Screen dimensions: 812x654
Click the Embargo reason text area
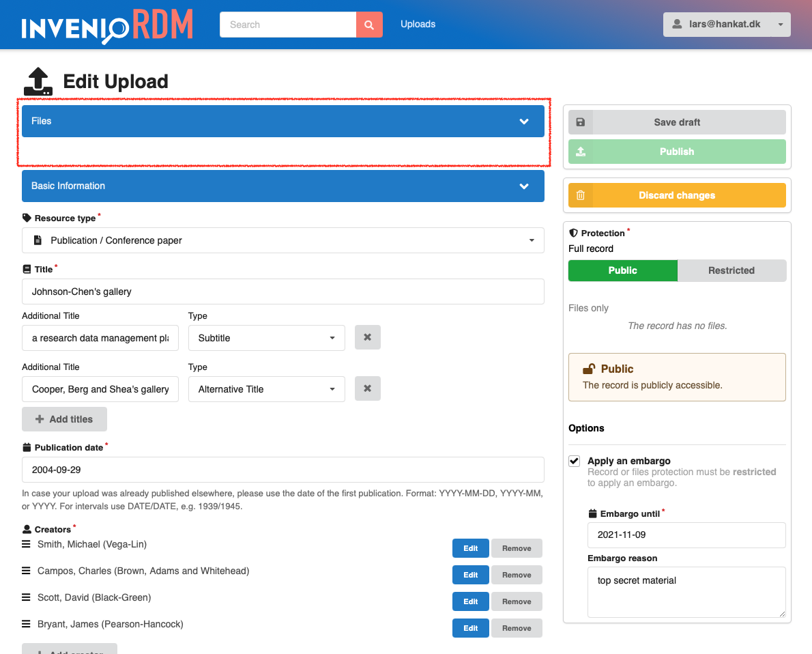686,591
